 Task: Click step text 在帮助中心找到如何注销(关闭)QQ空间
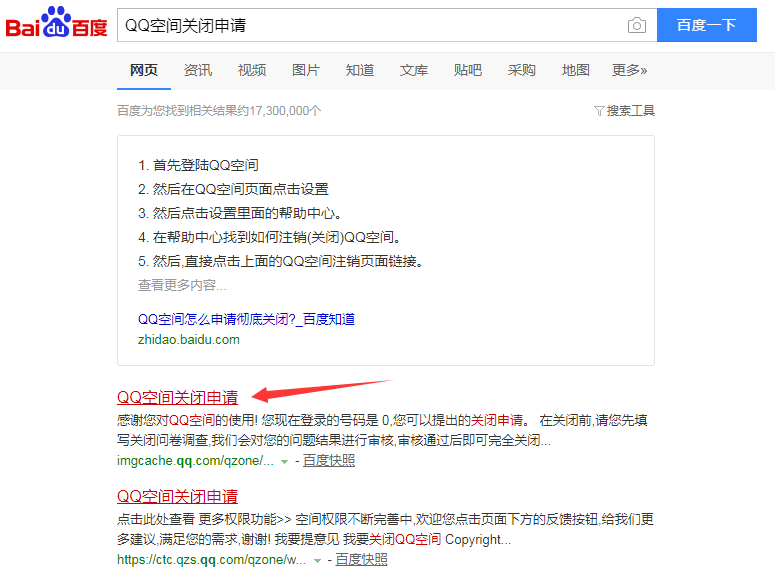276,237
